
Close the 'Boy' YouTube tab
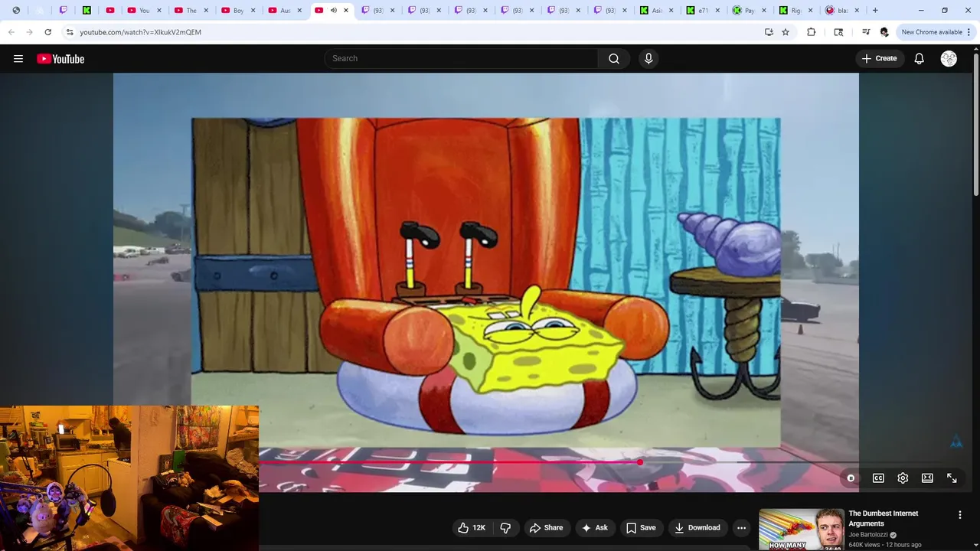click(253, 11)
